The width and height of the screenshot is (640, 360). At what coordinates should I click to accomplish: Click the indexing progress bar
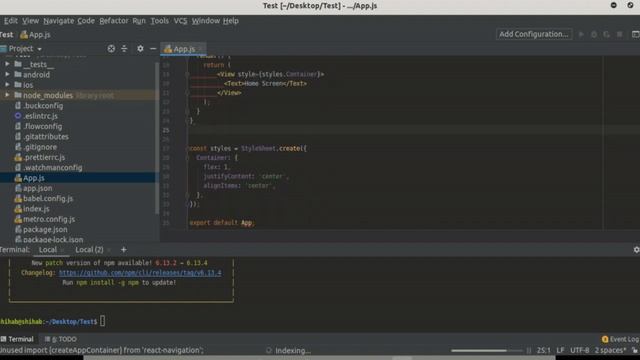click(487, 351)
